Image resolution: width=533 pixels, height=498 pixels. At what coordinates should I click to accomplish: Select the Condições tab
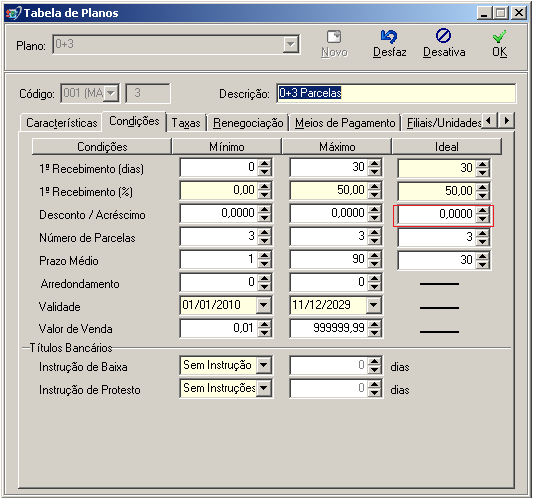(134, 121)
